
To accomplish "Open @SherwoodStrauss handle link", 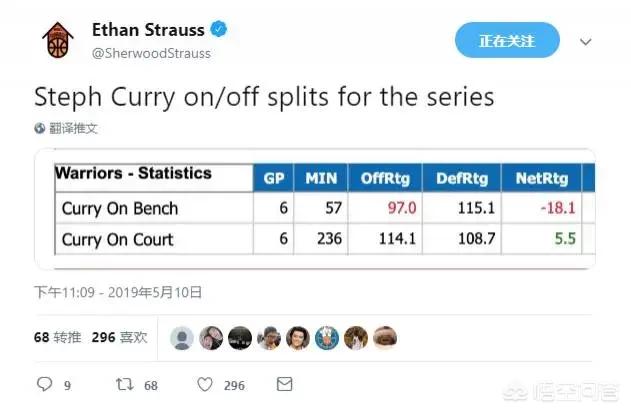I will pyautogui.click(x=151, y=53).
